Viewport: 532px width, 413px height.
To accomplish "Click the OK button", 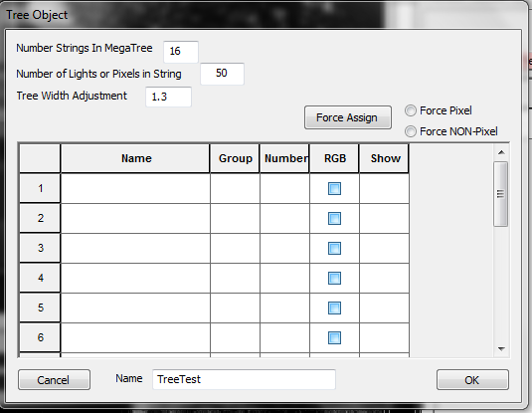I will pos(472,380).
